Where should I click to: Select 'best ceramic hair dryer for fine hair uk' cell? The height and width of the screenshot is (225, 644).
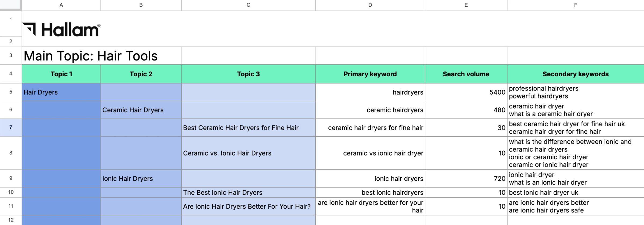click(576, 128)
